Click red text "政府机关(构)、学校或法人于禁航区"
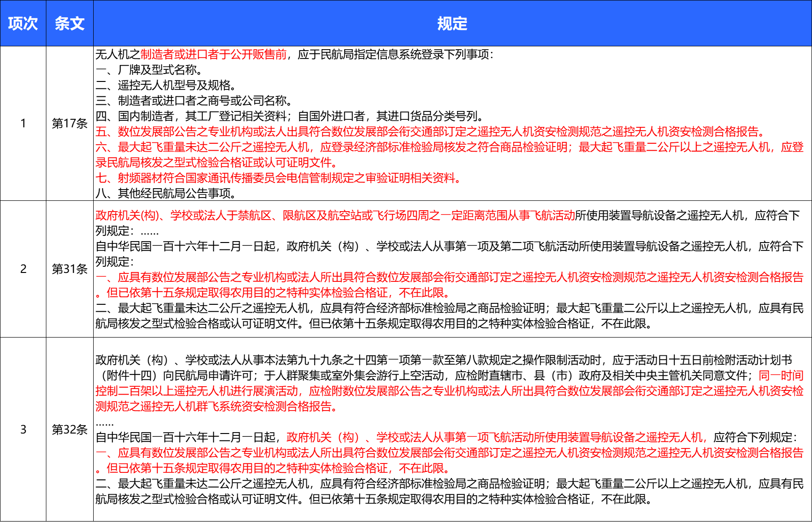Viewport: 812px width, 522px height. [x=335, y=215]
